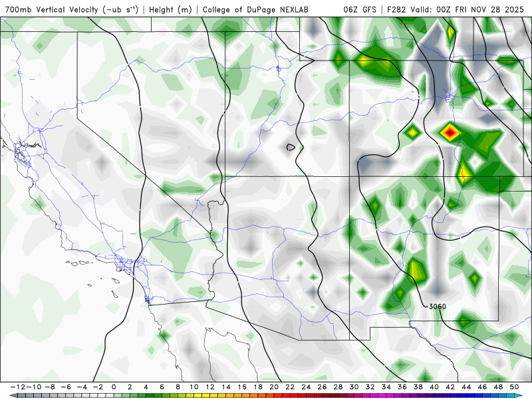Click the legend value '42'

point(450,387)
